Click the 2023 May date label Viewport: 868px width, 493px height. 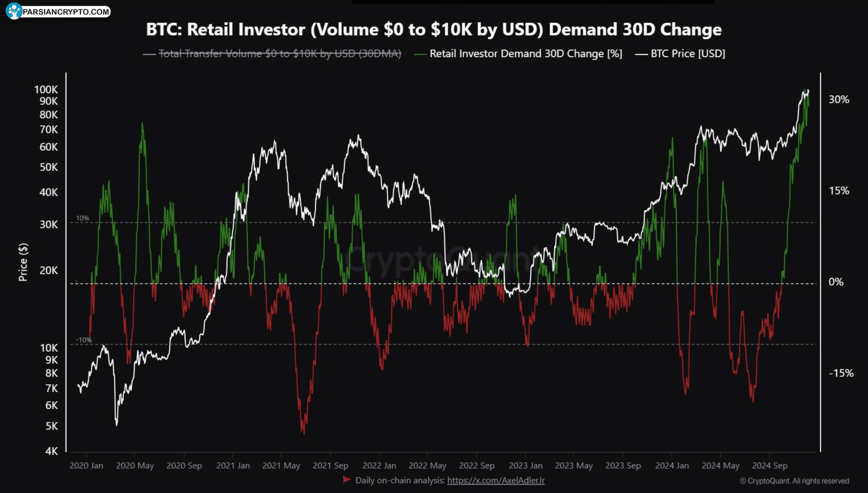click(x=574, y=466)
